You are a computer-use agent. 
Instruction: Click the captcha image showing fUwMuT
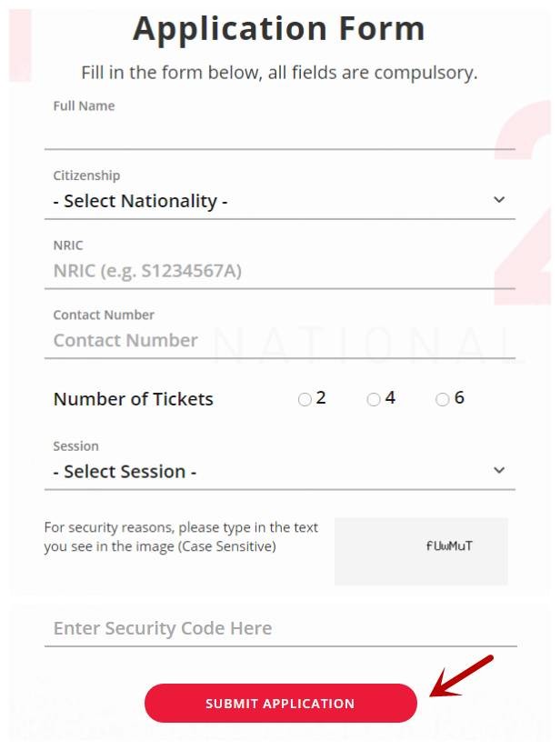(421, 551)
